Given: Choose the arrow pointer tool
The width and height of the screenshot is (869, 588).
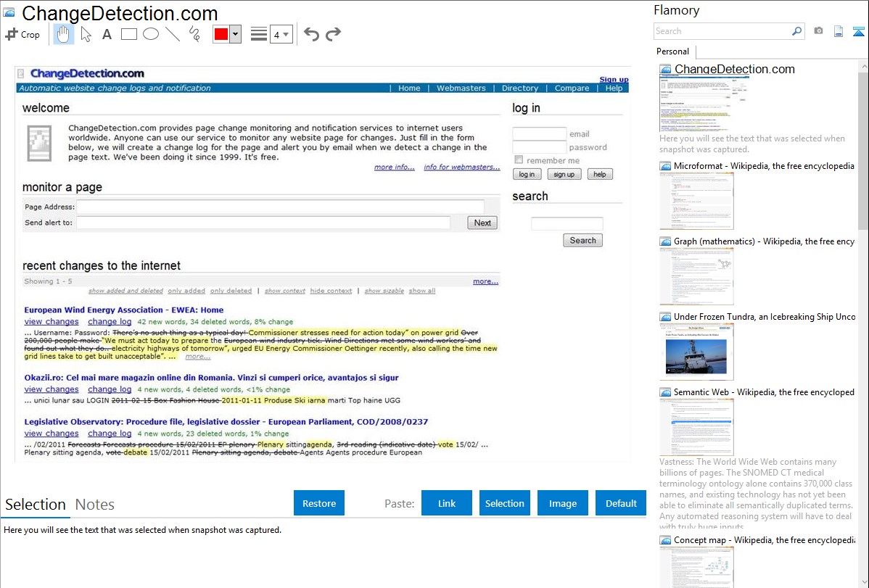Looking at the screenshot, I should coord(86,34).
